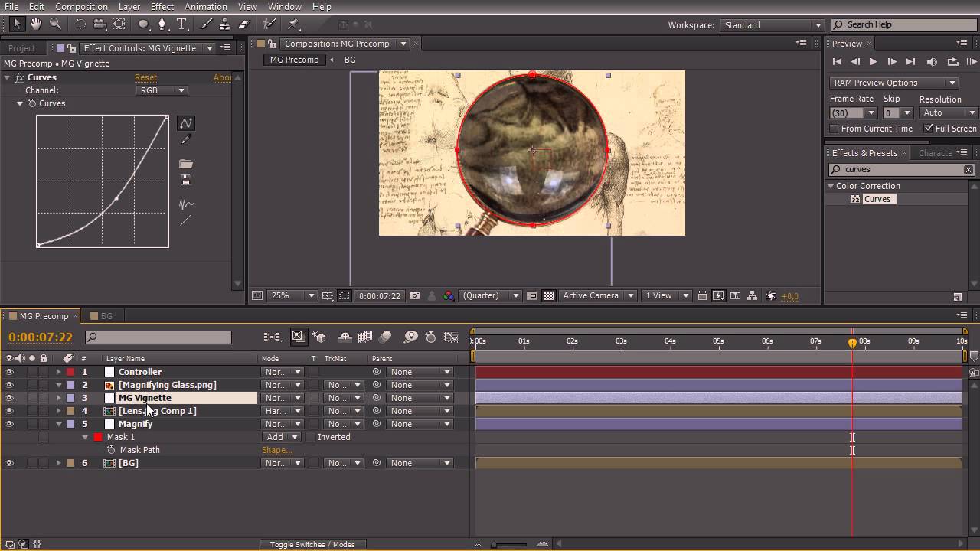Select the Ellipse shape tool
This screenshot has height=551, width=980.
143,24
